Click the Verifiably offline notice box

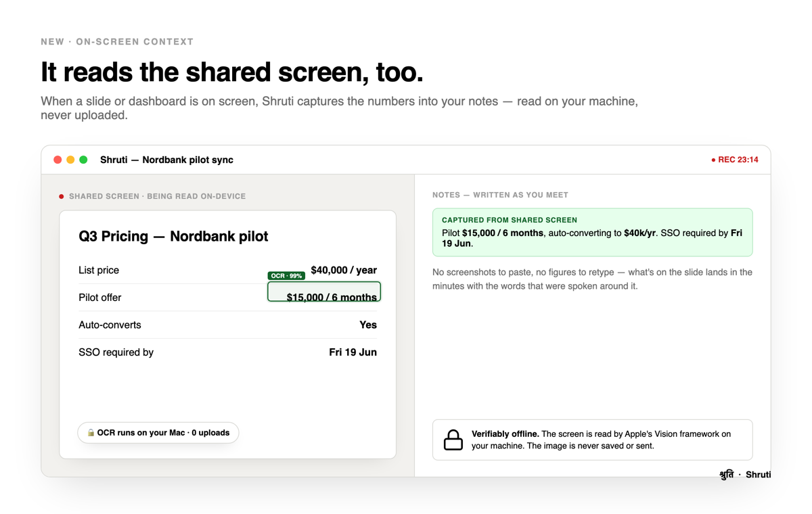click(593, 440)
